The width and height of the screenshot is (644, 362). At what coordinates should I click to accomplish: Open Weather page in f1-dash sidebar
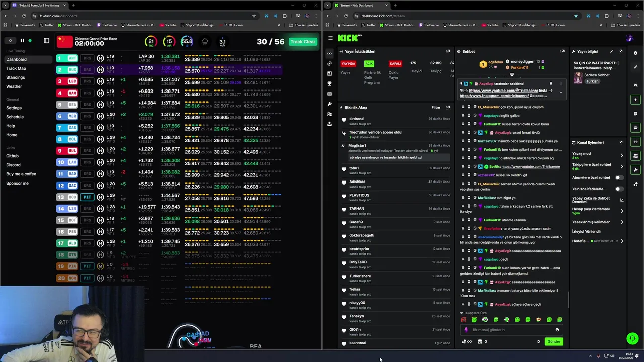14,86
